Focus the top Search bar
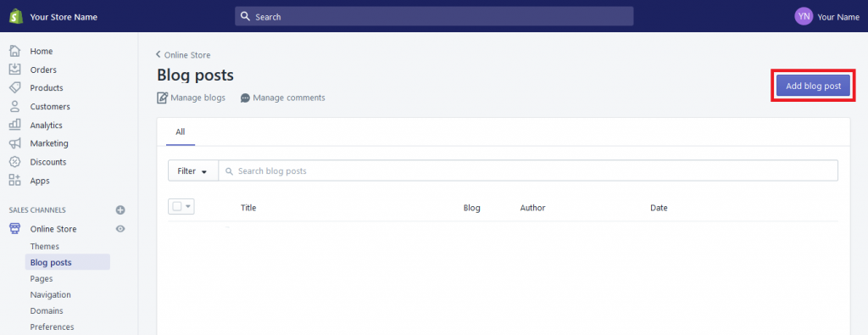 click(434, 17)
